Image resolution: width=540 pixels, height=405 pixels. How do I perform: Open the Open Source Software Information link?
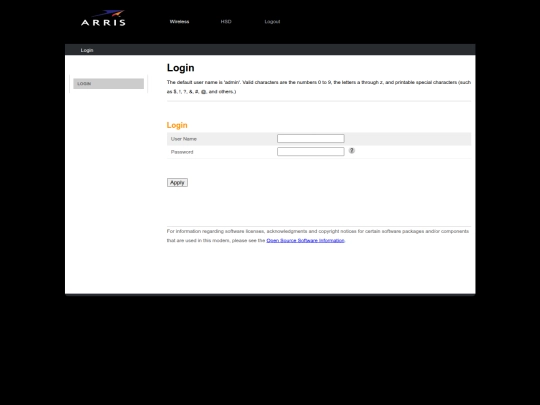tap(305, 240)
